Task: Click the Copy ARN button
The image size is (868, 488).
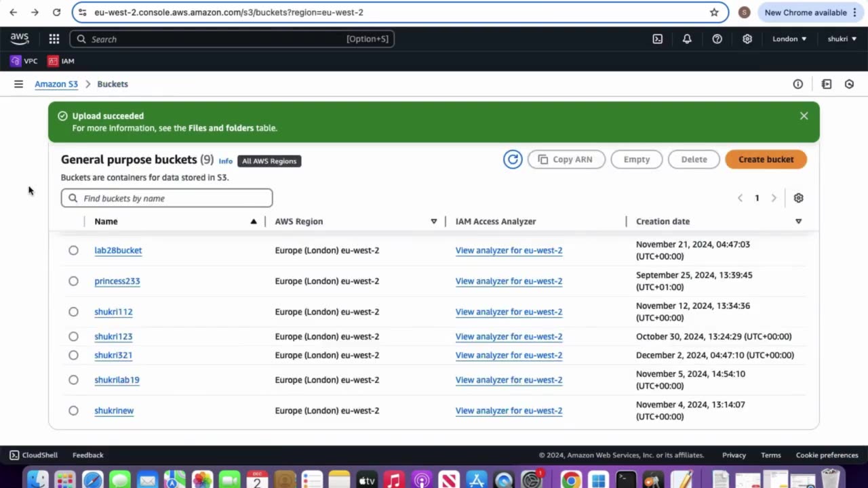Action: click(x=566, y=159)
